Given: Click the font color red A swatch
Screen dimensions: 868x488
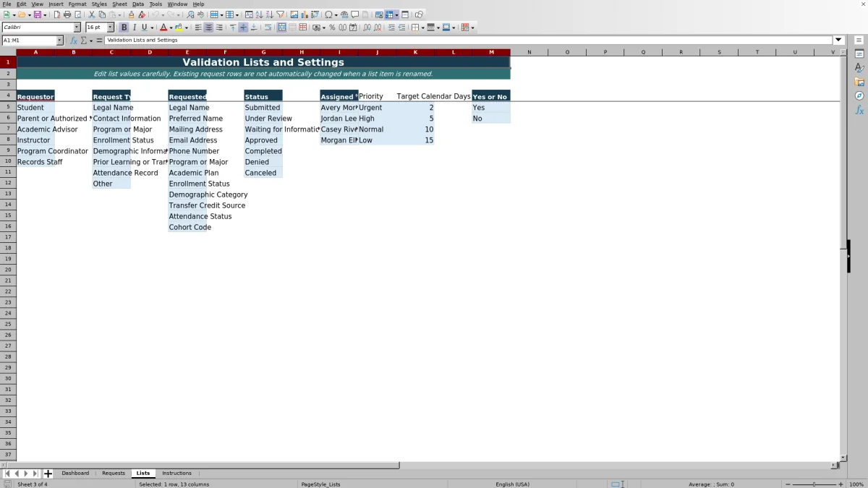Looking at the screenshot, I should click(164, 27).
